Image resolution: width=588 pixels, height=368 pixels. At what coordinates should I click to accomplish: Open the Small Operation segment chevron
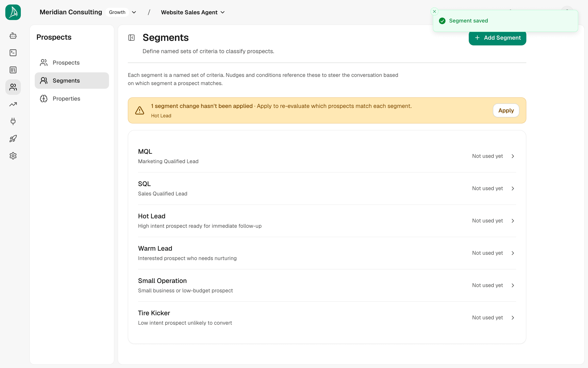(x=513, y=285)
